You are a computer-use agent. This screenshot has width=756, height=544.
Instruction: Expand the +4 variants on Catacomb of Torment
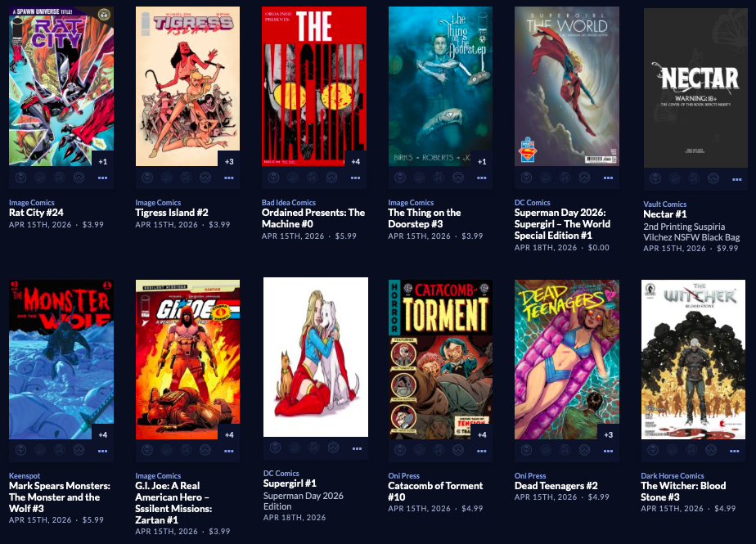[x=482, y=434]
